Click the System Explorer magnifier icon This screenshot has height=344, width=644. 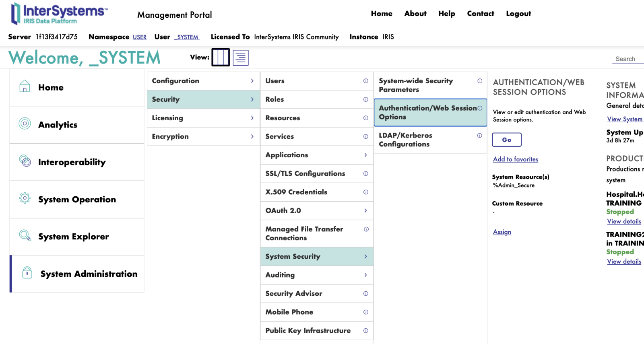pos(25,235)
